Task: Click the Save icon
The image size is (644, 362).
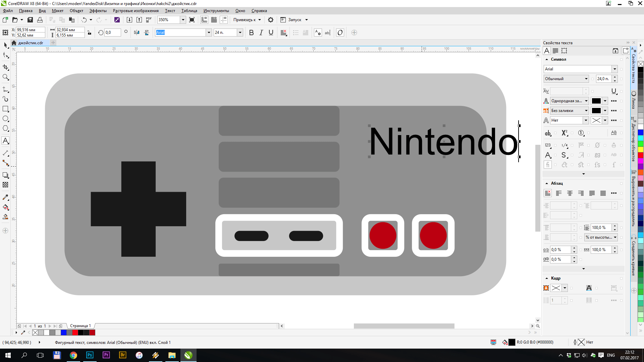Action: (30, 20)
